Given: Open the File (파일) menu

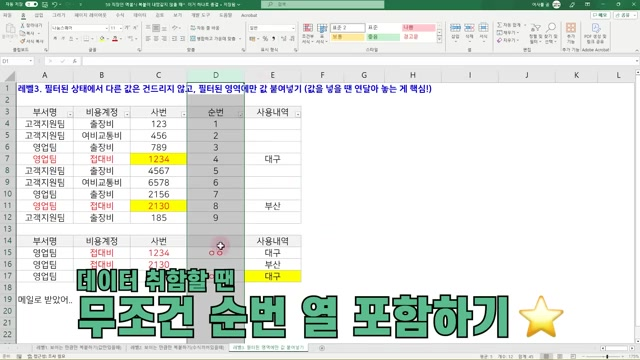Looking at the screenshot, I should click(x=7, y=15).
